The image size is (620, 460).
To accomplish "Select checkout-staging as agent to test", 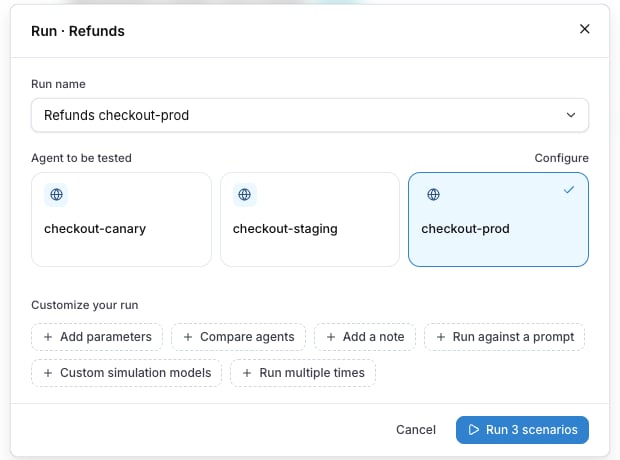I will click(310, 220).
